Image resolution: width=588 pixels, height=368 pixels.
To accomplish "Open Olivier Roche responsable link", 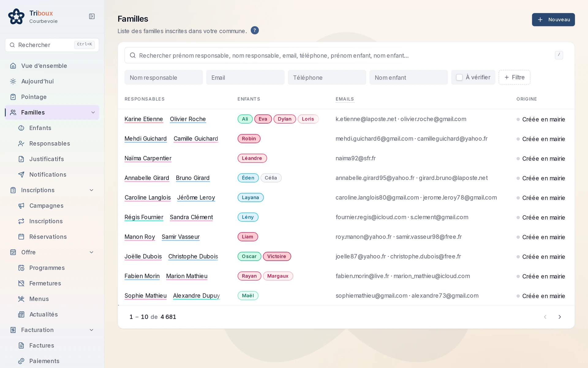I will point(188,119).
